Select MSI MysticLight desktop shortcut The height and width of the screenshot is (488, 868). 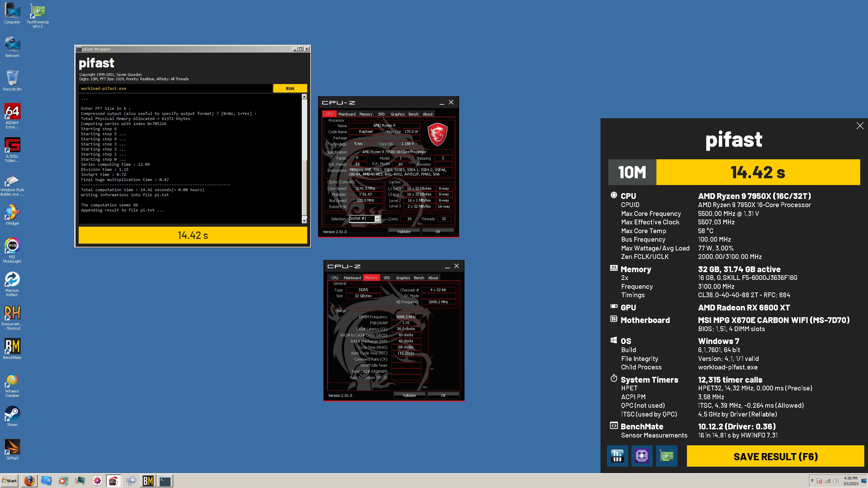tap(12, 250)
